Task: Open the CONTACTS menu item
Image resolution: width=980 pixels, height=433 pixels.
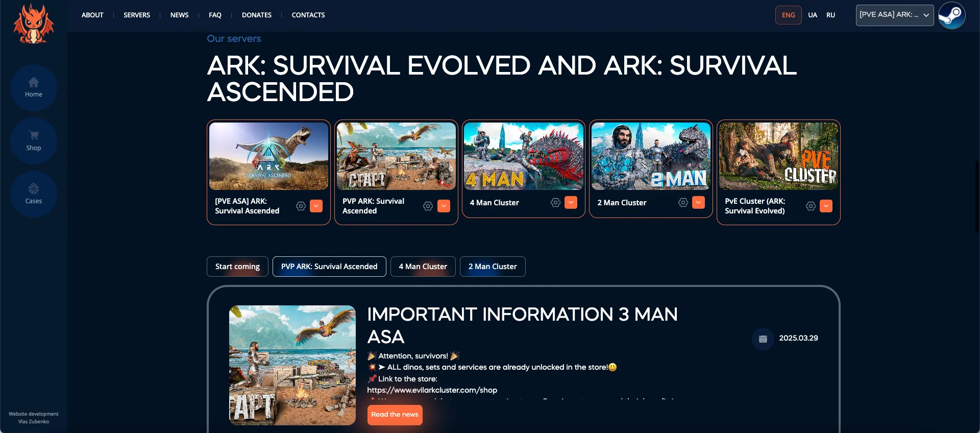Action: point(308,15)
